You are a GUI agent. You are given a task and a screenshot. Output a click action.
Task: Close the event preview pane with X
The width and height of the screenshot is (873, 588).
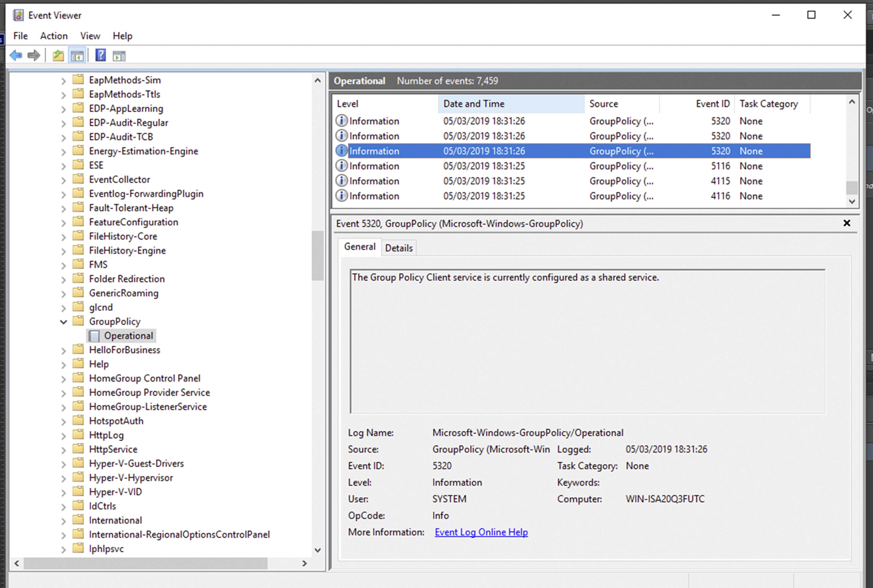coord(846,223)
